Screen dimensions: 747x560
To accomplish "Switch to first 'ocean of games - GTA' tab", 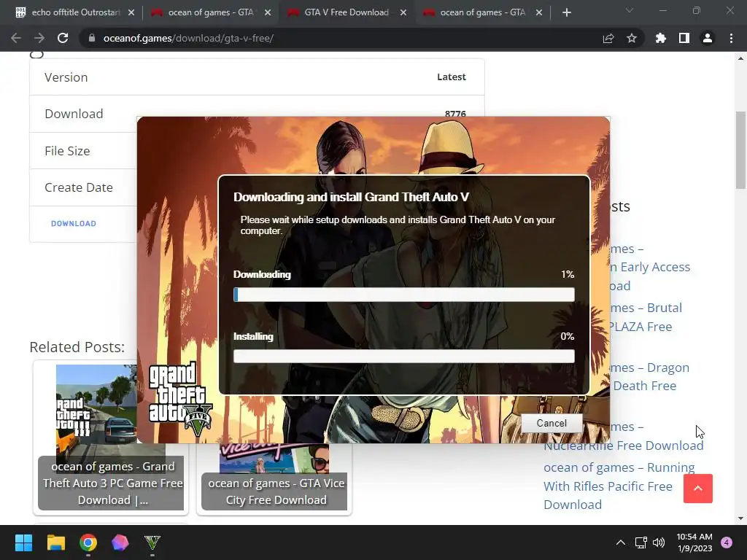I will coord(209,12).
